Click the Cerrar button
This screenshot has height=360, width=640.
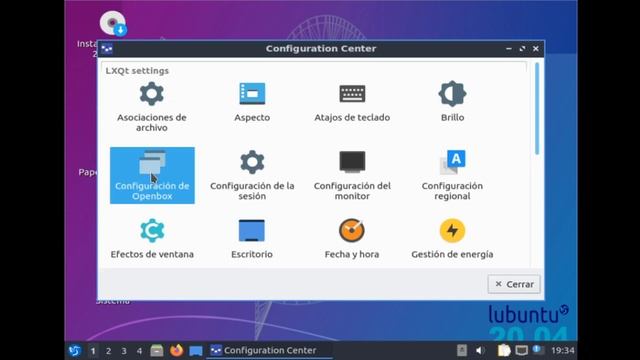(x=514, y=284)
